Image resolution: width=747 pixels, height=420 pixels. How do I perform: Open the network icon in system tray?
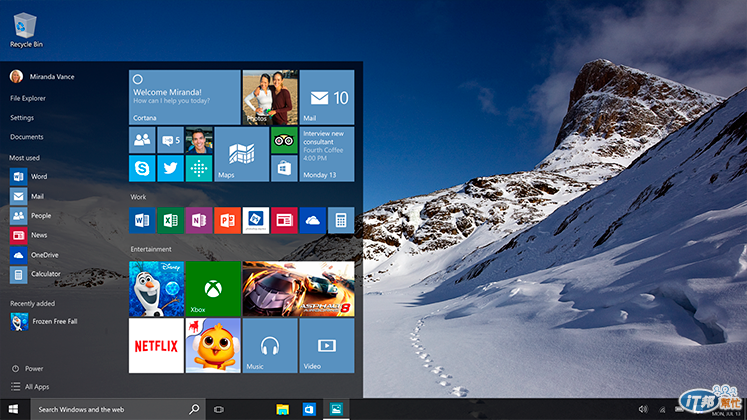(662, 409)
